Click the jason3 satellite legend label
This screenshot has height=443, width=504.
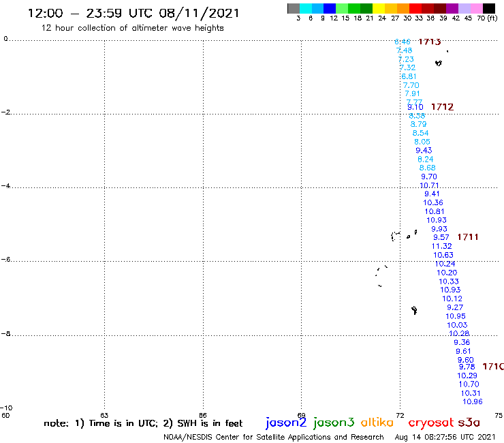[x=334, y=423]
